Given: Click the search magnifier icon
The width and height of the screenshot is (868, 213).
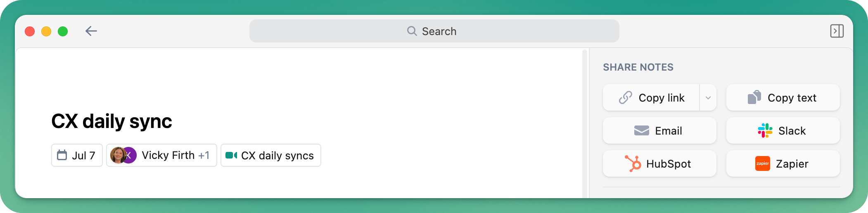Looking at the screenshot, I should coord(412,31).
